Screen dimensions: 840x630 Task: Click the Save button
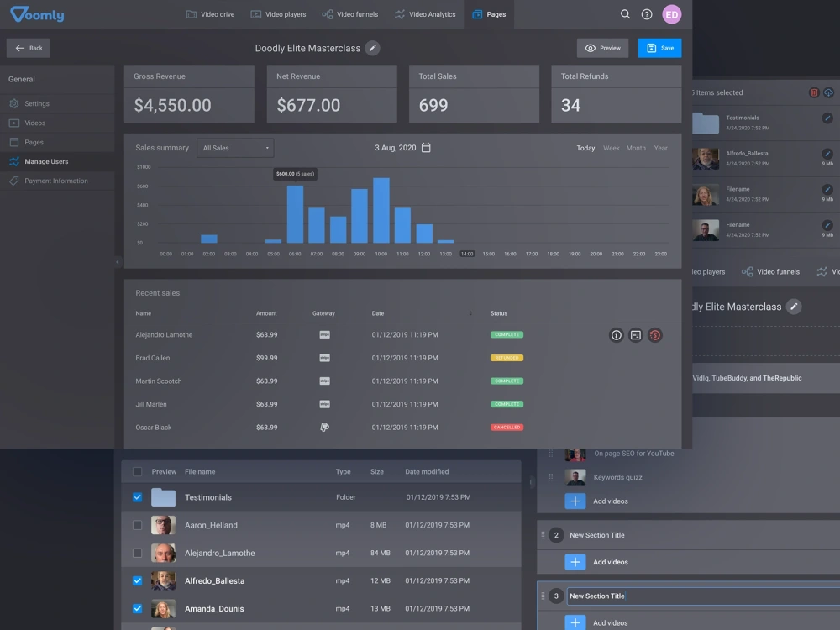[x=659, y=48]
